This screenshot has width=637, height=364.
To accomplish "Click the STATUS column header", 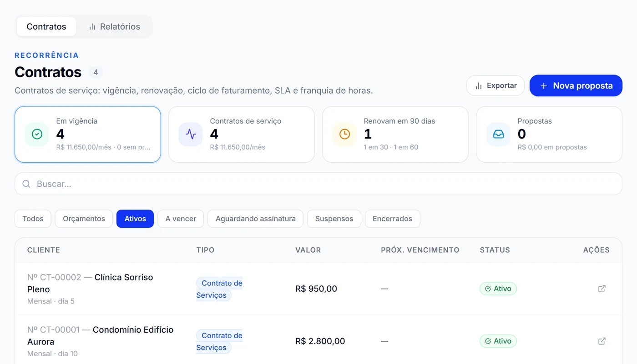I will 495,250.
